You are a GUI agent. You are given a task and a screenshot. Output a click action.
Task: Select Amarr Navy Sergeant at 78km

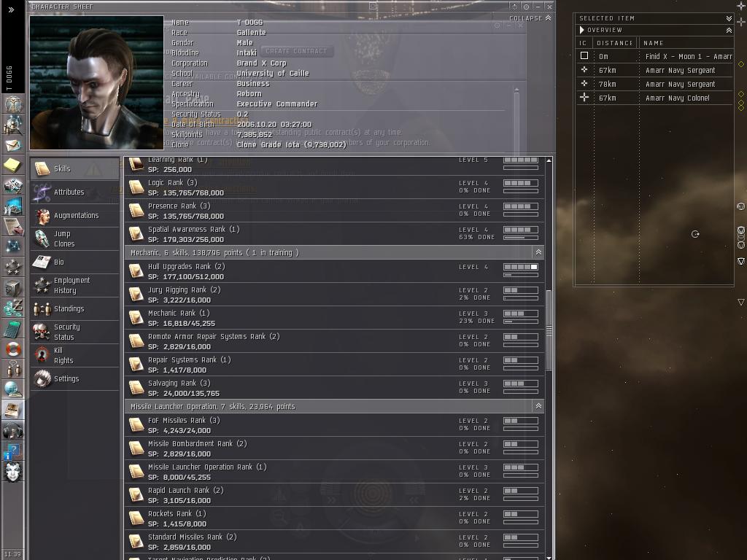[654, 84]
